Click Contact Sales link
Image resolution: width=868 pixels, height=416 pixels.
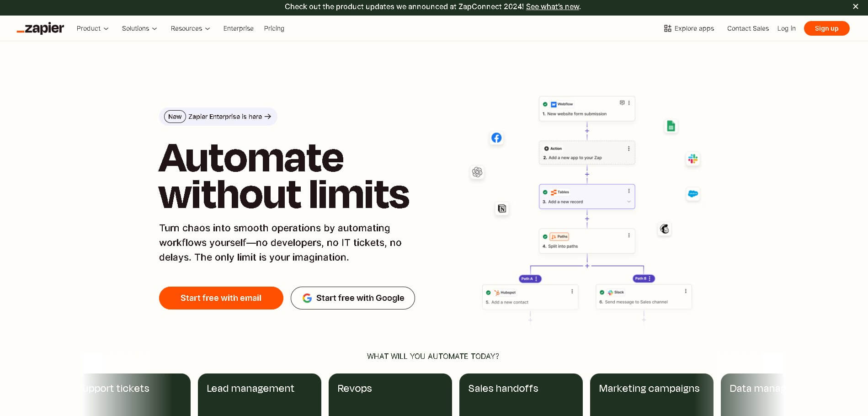pos(748,28)
